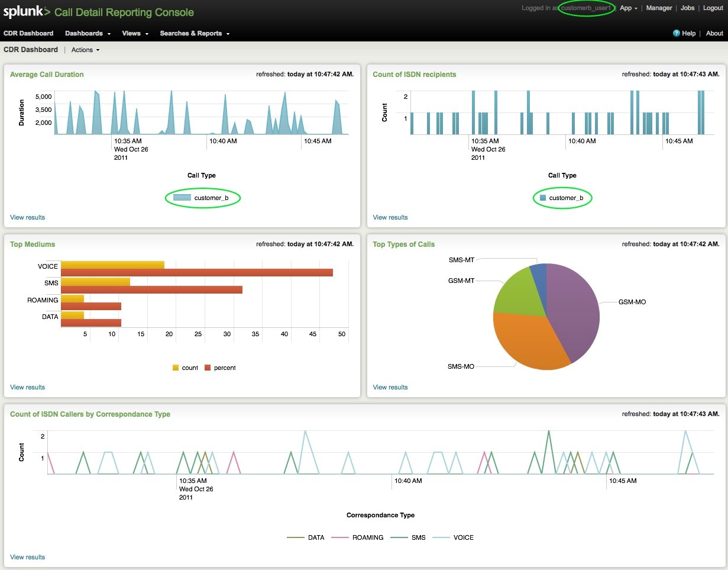This screenshot has width=728, height=570.
Task: Click customer_b legend in Average Call Duration
Action: tap(203, 198)
